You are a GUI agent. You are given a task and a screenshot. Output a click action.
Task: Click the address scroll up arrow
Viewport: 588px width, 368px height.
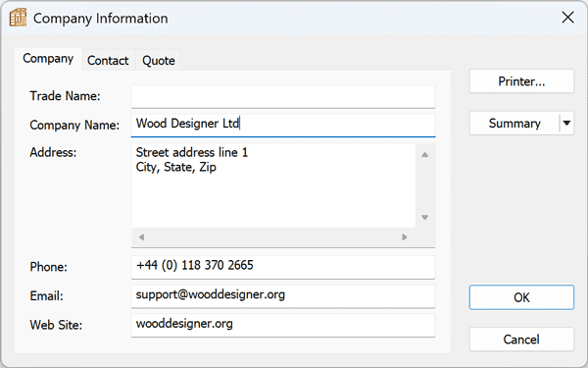point(425,154)
